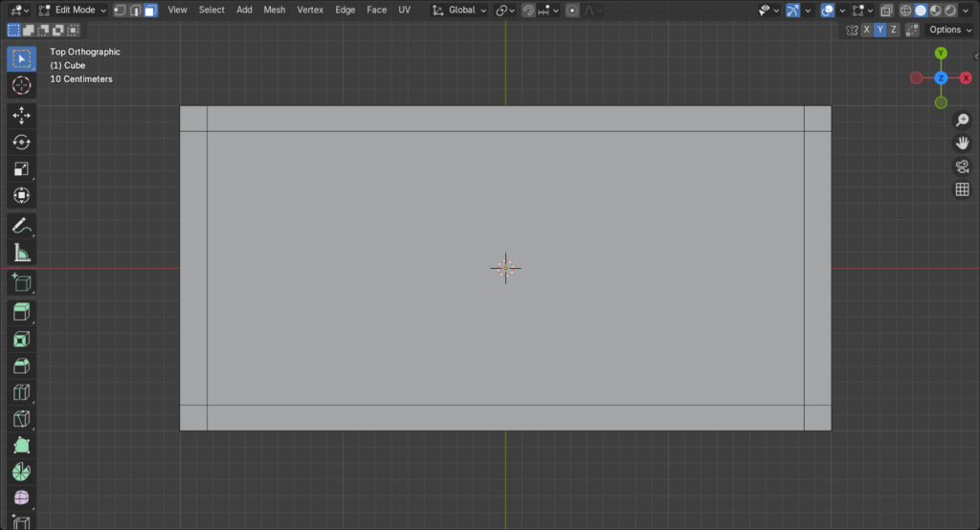980x530 pixels.
Task: Select the Move tool in toolbar
Action: point(21,116)
